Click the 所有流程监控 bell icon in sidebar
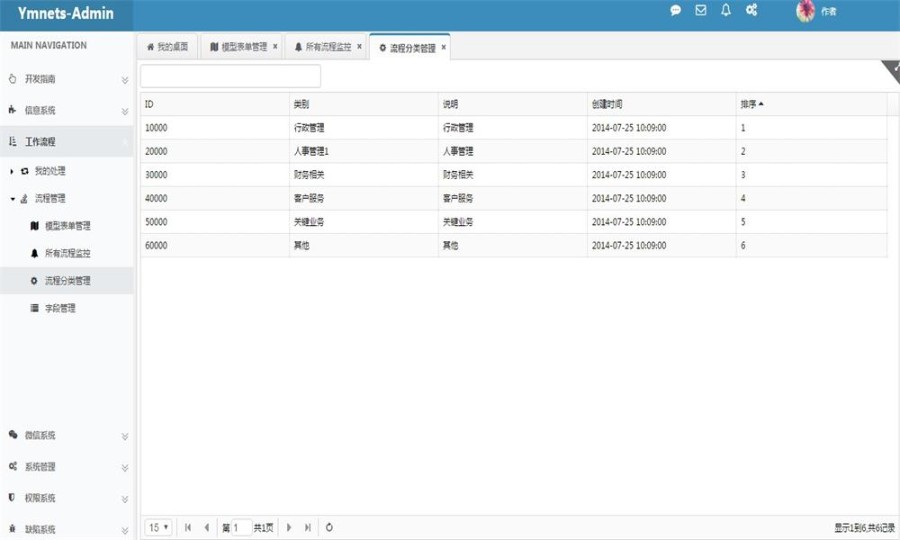Image resolution: width=900 pixels, height=540 pixels. point(34,253)
